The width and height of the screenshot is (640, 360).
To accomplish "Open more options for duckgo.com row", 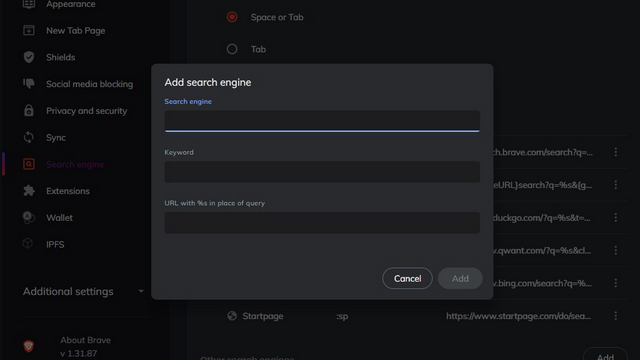I will [616, 218].
